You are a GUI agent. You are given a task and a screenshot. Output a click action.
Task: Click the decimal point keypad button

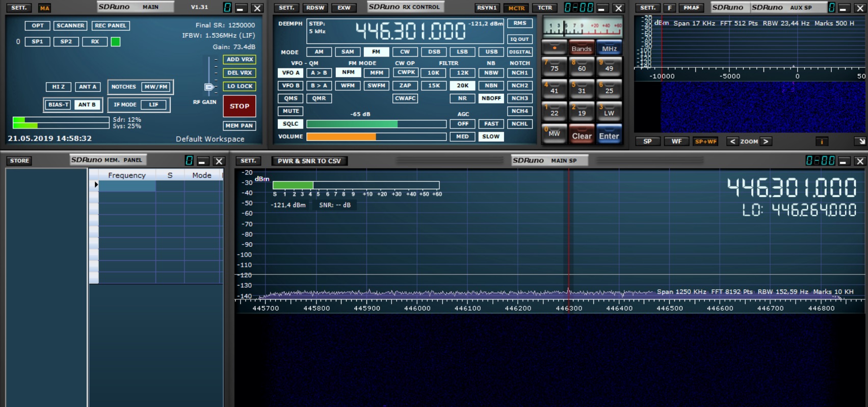[x=554, y=47]
